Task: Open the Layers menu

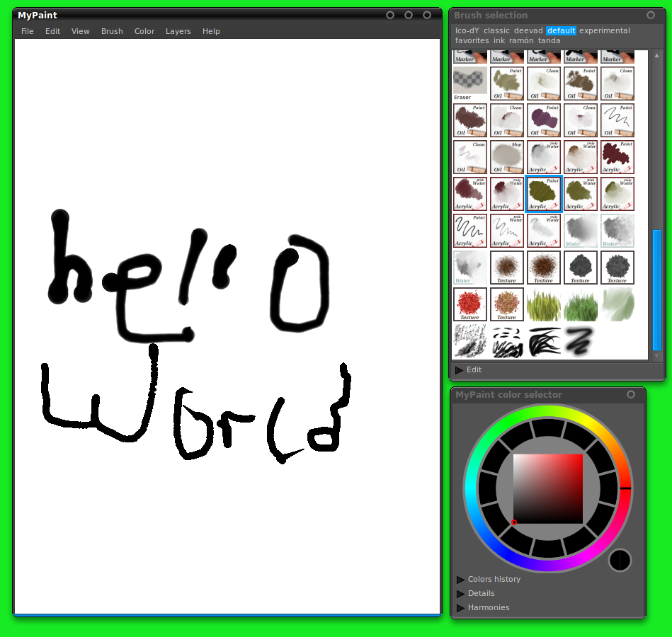Action: click(178, 31)
